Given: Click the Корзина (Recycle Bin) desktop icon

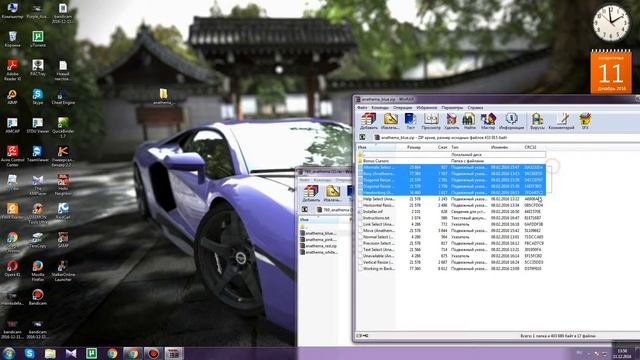Looking at the screenshot, I should coord(12,39).
